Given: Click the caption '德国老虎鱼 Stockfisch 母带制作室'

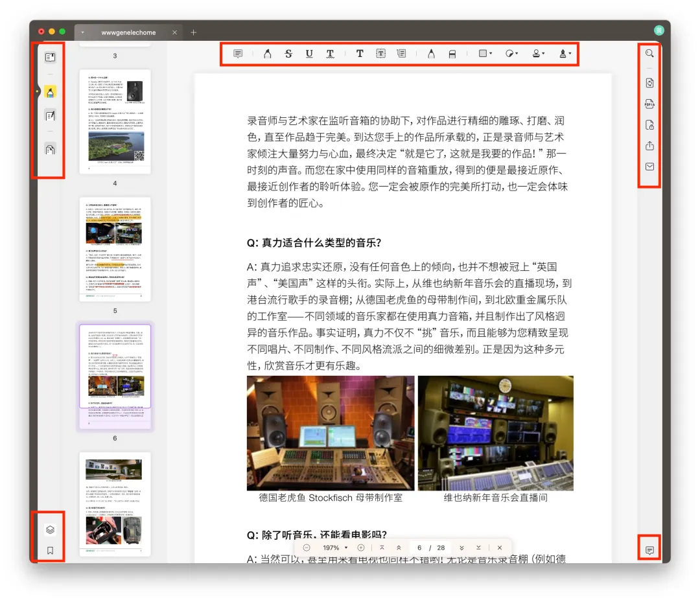Looking at the screenshot, I should 331,498.
